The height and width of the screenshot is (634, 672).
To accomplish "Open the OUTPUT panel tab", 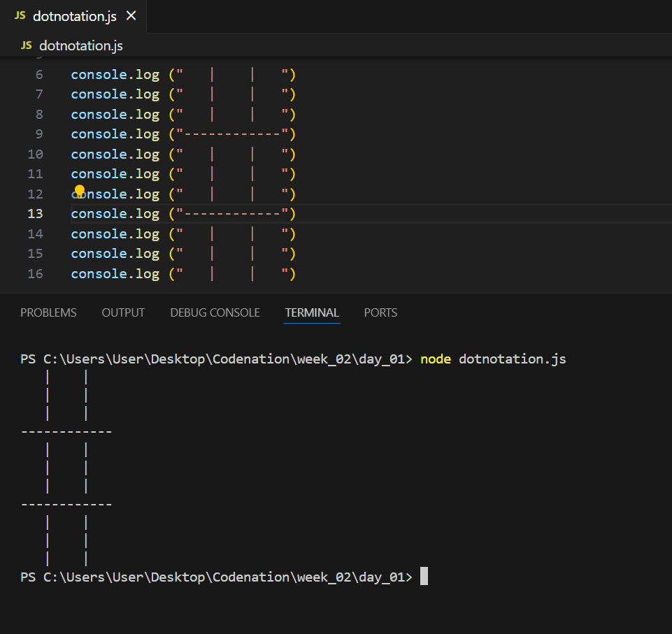I will (x=124, y=312).
